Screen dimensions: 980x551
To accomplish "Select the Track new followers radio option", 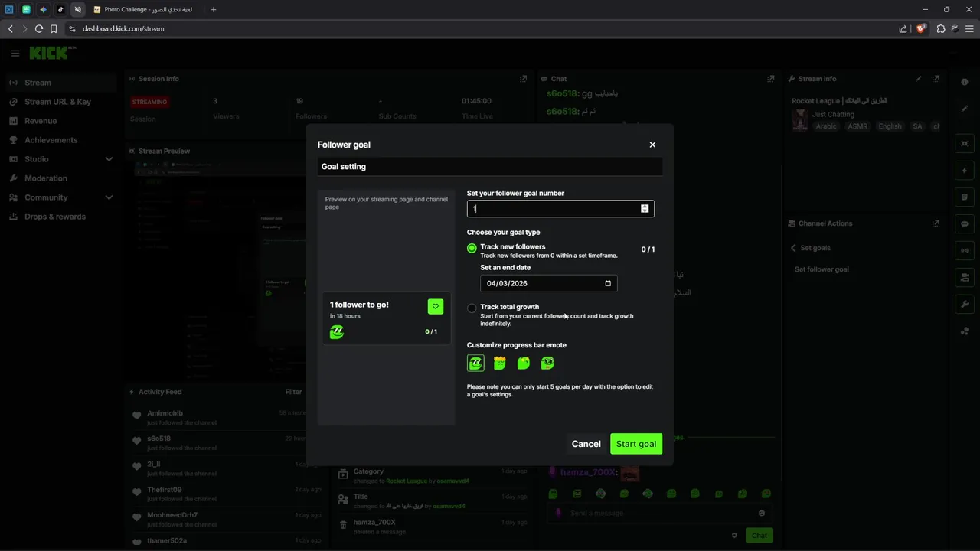I will pyautogui.click(x=472, y=249).
